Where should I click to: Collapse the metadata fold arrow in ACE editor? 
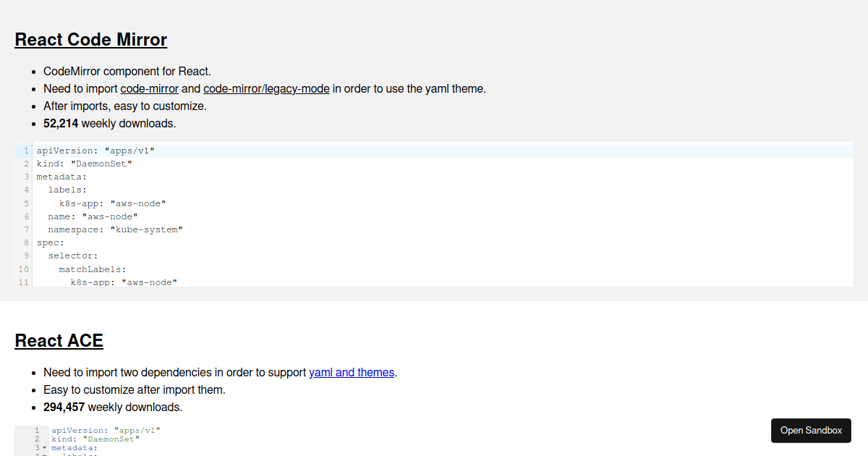pyautogui.click(x=44, y=449)
